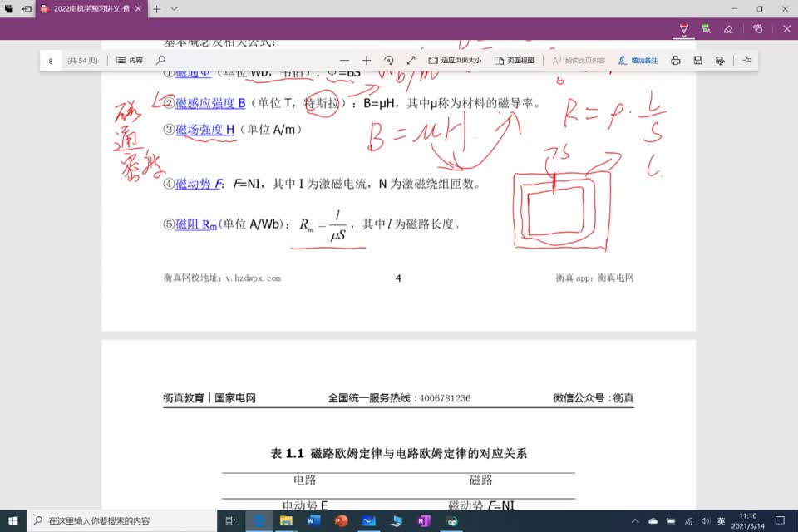Viewport: 798px width, 532px height.
Task: Click 增加备注 add notes button
Action: (638, 60)
